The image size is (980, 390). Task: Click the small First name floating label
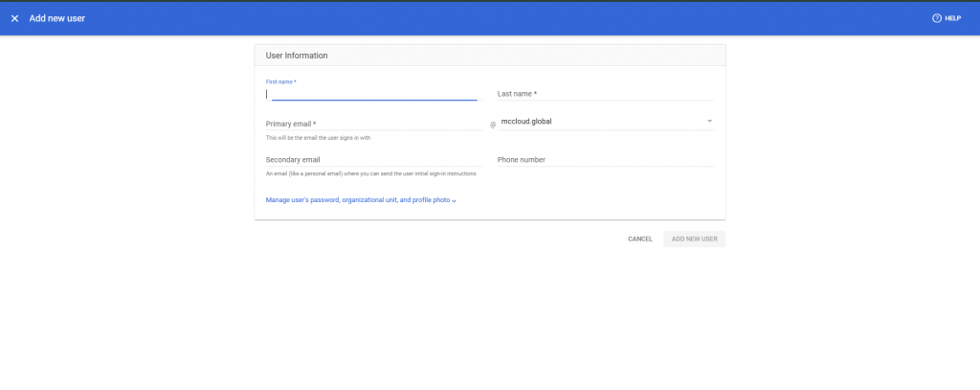280,82
